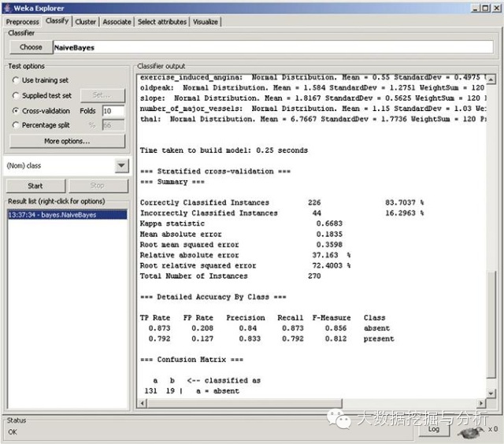Click the horizontal scrollbar thumb in output

point(245,403)
